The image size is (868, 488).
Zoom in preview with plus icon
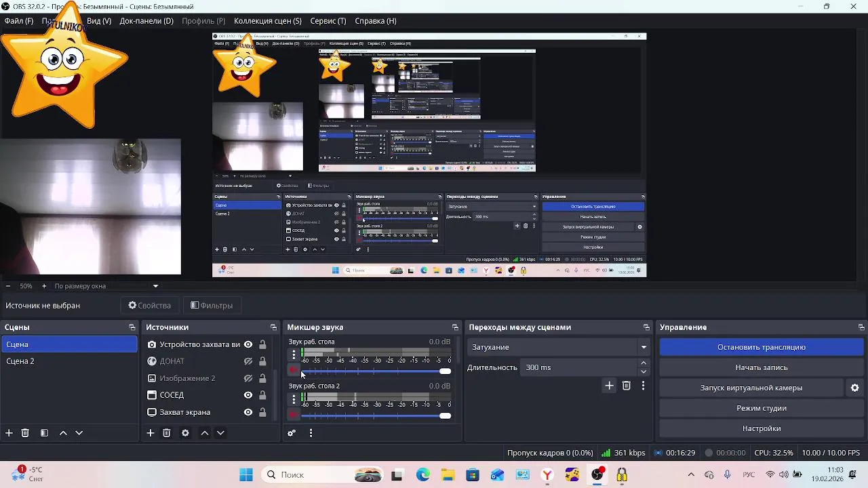point(44,286)
